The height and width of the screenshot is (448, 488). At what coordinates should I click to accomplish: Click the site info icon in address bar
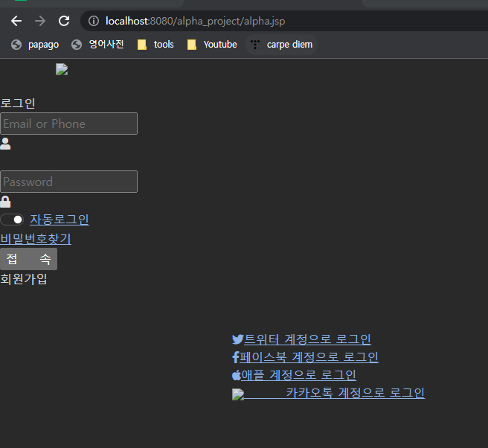point(94,21)
